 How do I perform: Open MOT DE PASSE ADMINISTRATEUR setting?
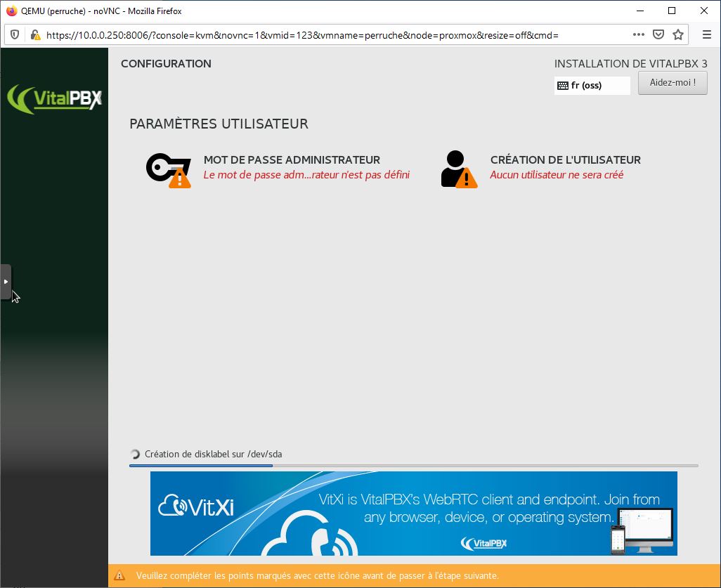click(292, 159)
